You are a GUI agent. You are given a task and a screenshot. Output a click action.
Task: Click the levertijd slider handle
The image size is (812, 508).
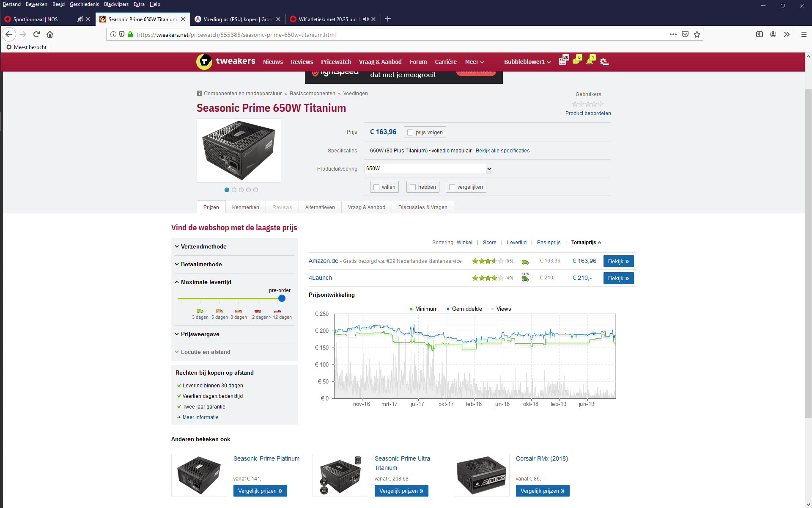pyautogui.click(x=282, y=298)
